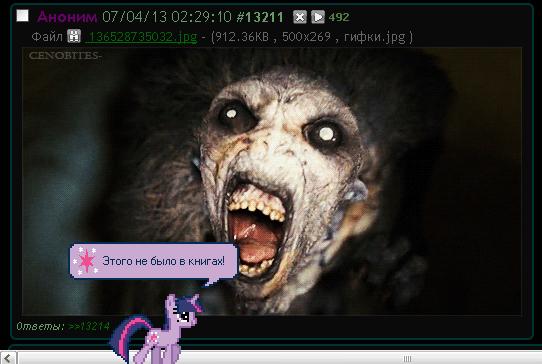Click the Ответы label below the image
Image resolution: width=542 pixels, height=364 pixels.
40,326
